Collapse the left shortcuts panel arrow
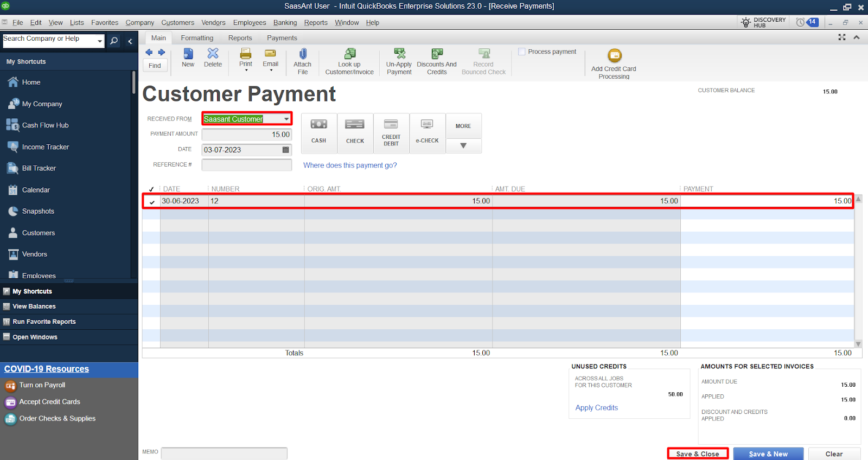 pyautogui.click(x=130, y=41)
